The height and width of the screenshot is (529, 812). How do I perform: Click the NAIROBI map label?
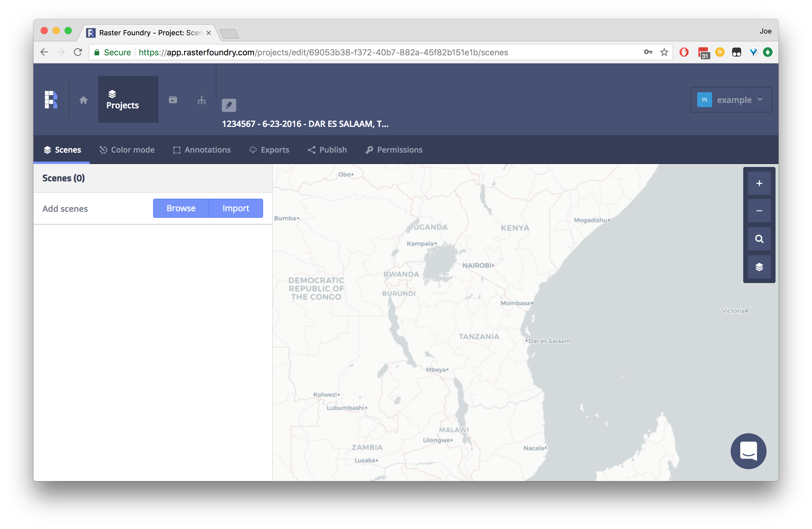477,265
